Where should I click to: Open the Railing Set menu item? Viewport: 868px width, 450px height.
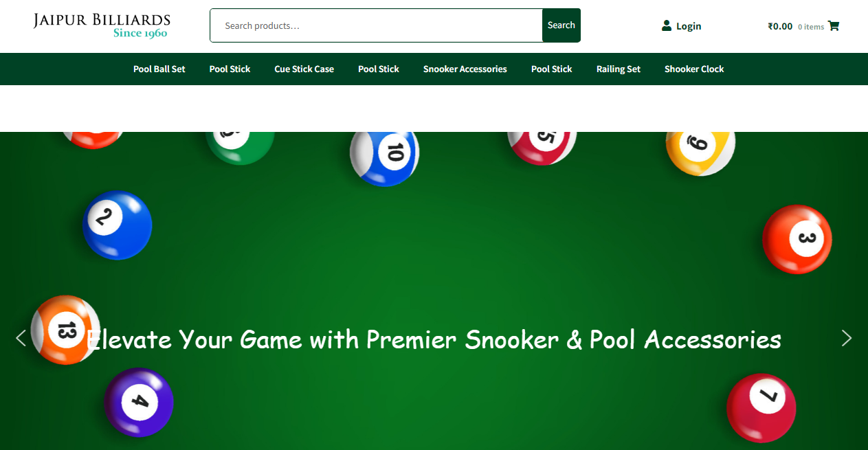(619, 69)
